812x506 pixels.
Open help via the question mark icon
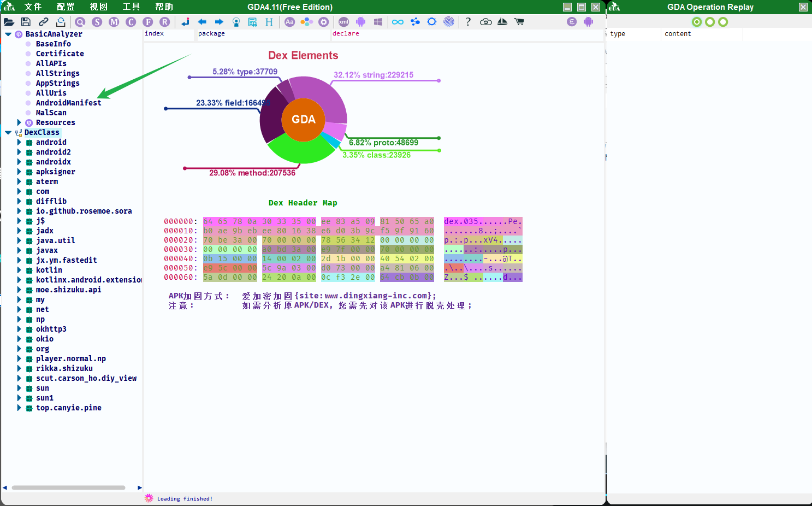tap(468, 22)
